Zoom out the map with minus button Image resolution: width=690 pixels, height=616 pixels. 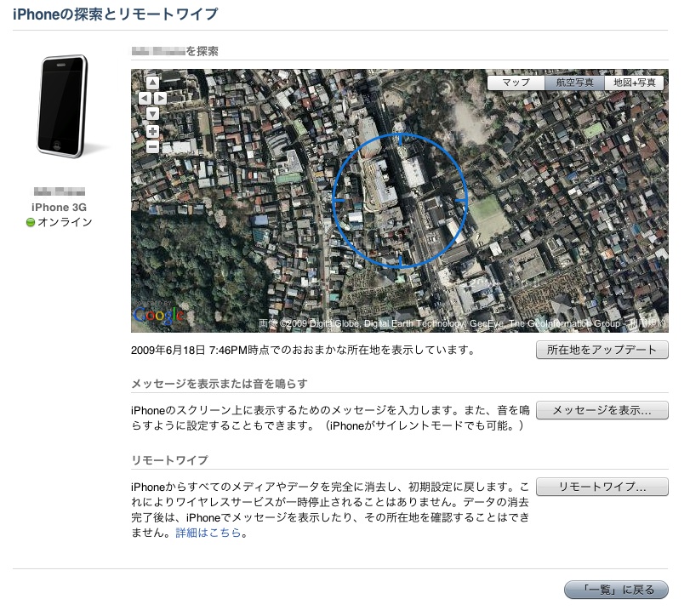[152, 146]
